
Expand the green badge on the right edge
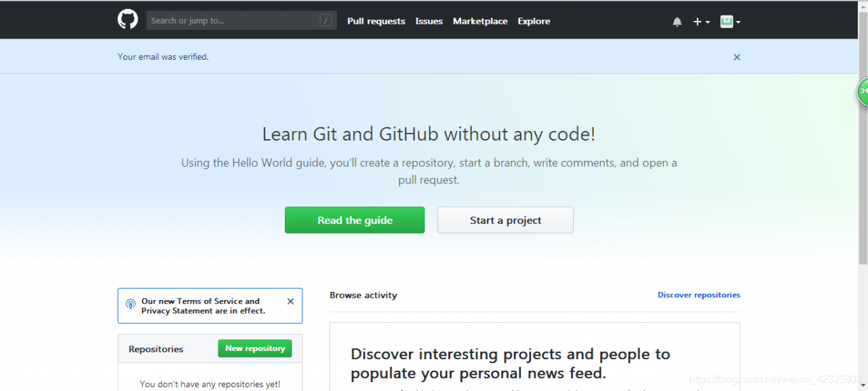[x=861, y=90]
